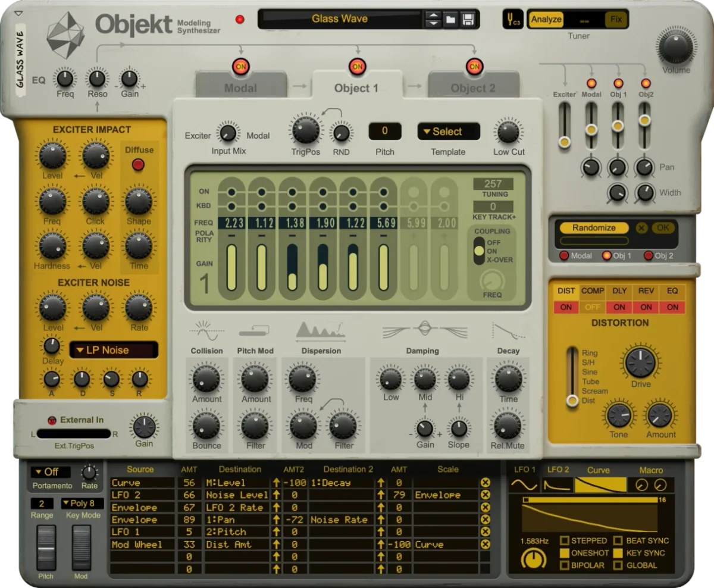This screenshot has width=714, height=588.
Task: Click the master Volume knob
Action: (676, 47)
